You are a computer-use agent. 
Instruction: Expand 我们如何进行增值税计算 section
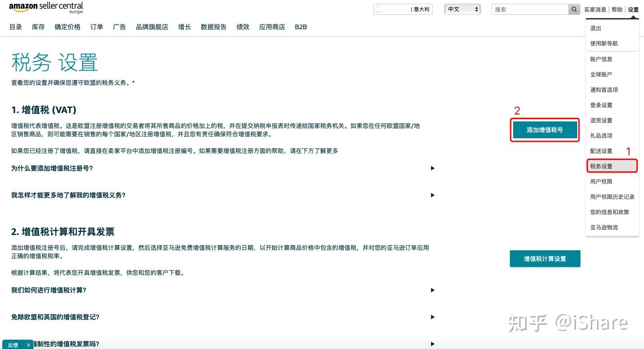(432, 290)
